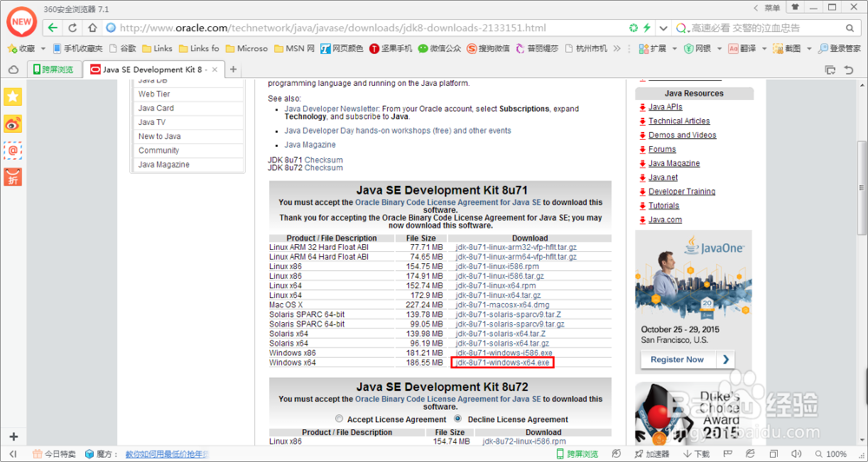Viewport: 868px width, 462px height.
Task: Click the search magnifier icon in the search box
Action: [x=850, y=28]
